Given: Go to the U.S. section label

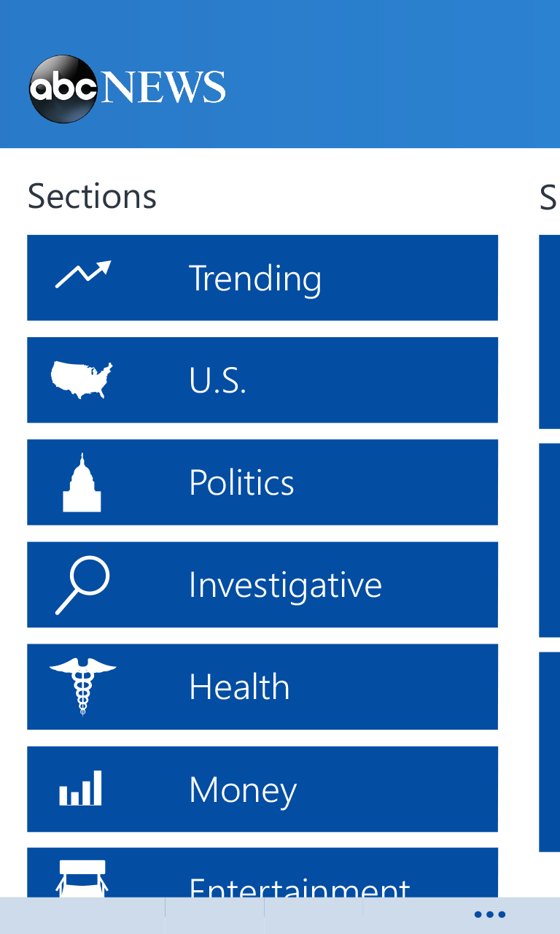Looking at the screenshot, I should [217, 380].
